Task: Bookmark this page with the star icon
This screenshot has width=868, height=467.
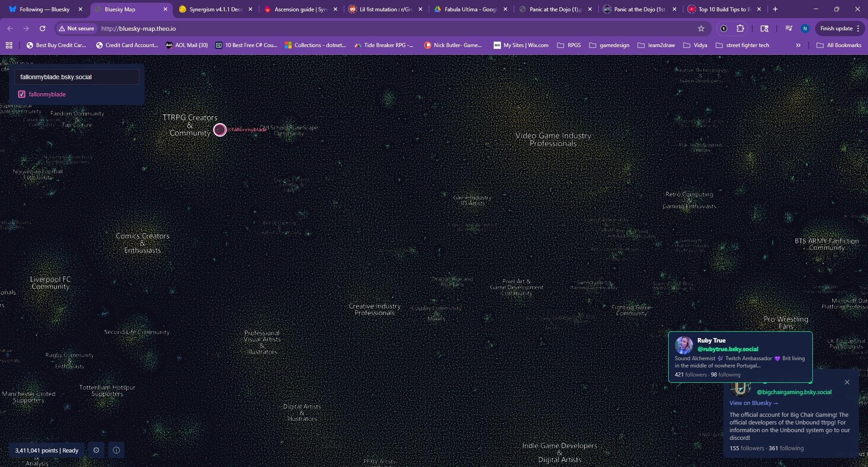Action: coord(701,29)
